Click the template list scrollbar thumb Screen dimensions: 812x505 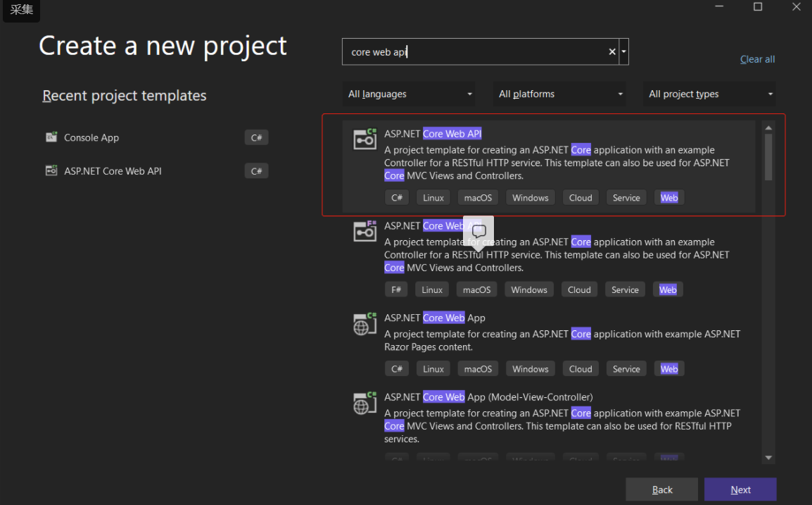tap(768, 157)
